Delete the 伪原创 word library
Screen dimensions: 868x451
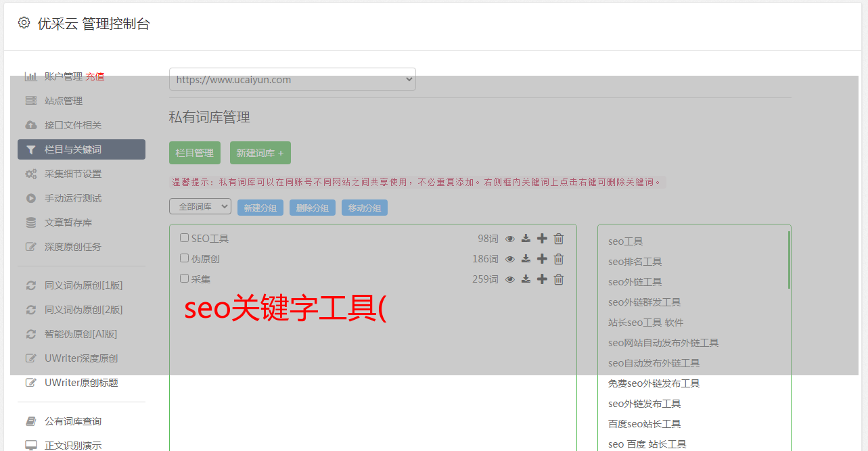(559, 259)
